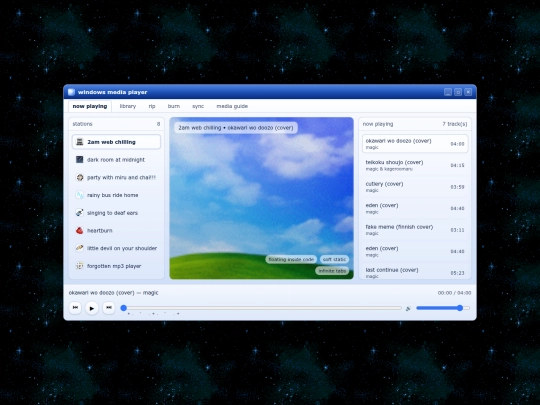This screenshot has width=540, height=405.
Task: Click the forgotten mp3 player icon
Action: (x=80, y=266)
